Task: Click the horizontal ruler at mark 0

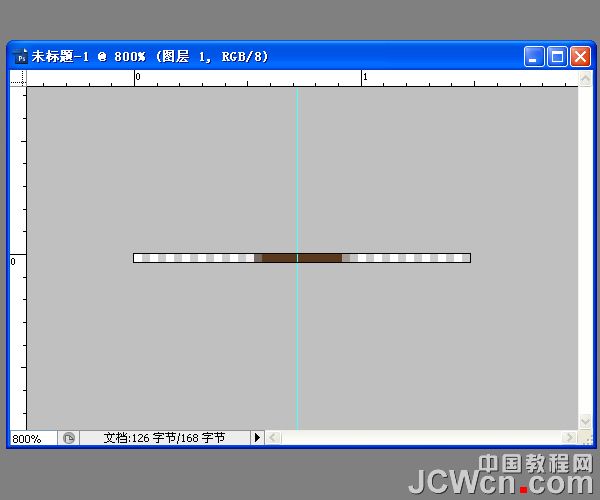Action: pos(135,78)
